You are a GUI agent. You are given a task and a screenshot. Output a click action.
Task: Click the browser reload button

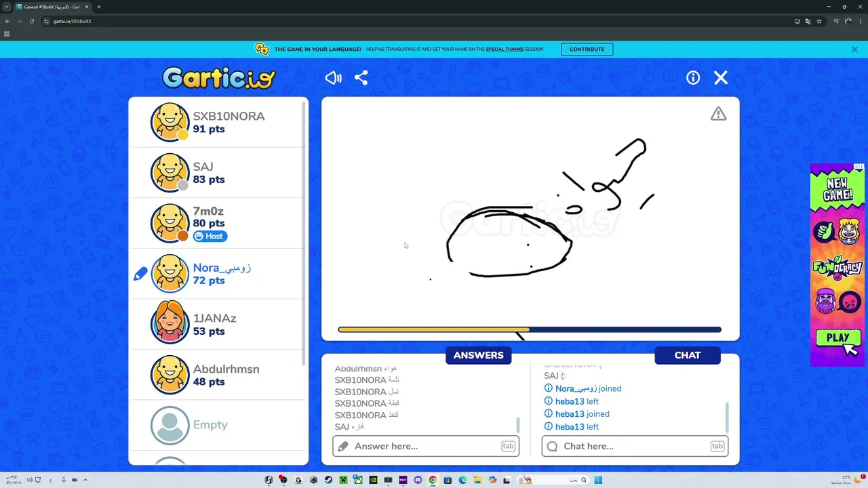(31, 21)
